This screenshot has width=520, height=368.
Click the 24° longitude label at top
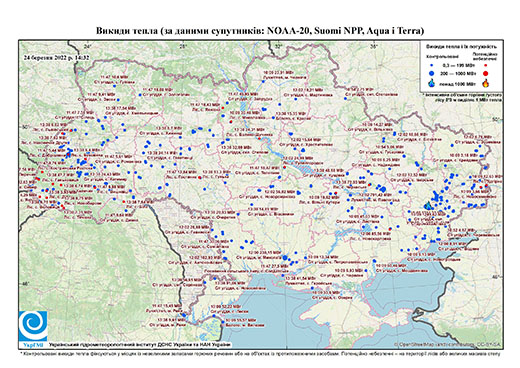[87, 46]
